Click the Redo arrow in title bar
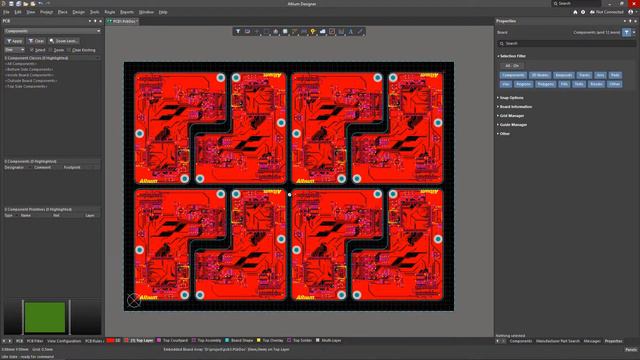 click(48, 4)
